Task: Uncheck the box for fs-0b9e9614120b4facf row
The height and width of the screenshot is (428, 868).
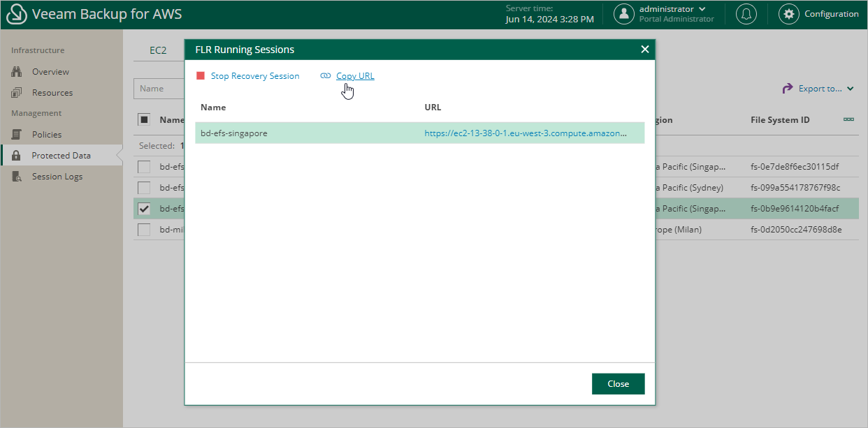Action: [144, 209]
